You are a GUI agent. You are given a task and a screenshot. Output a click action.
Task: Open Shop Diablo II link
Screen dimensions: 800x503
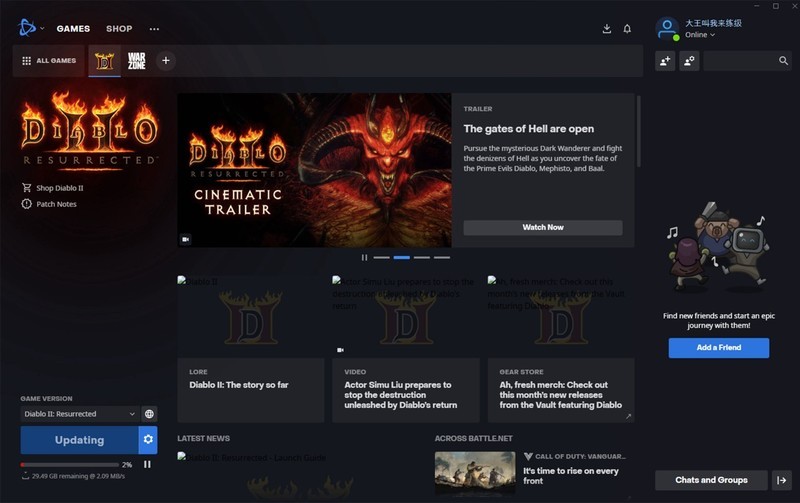[53, 188]
